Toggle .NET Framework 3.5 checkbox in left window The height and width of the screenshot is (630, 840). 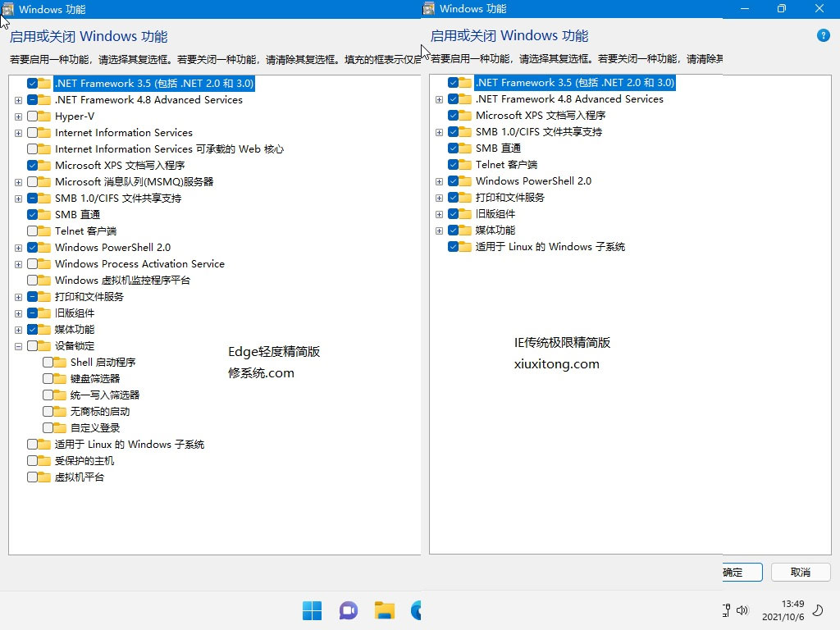click(x=32, y=84)
